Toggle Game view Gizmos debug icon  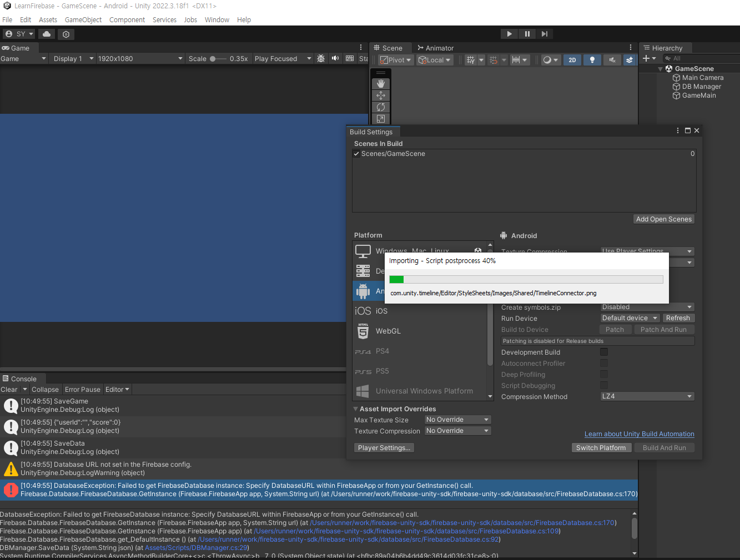coord(321,58)
